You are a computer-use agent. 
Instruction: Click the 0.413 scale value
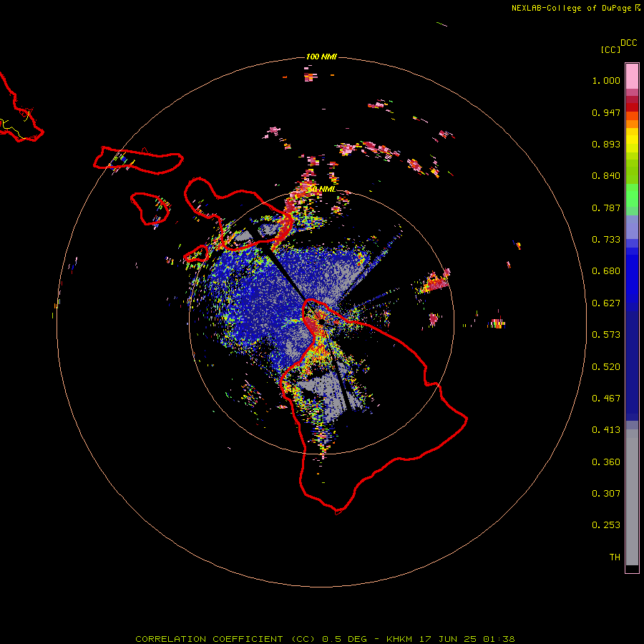pos(606,430)
